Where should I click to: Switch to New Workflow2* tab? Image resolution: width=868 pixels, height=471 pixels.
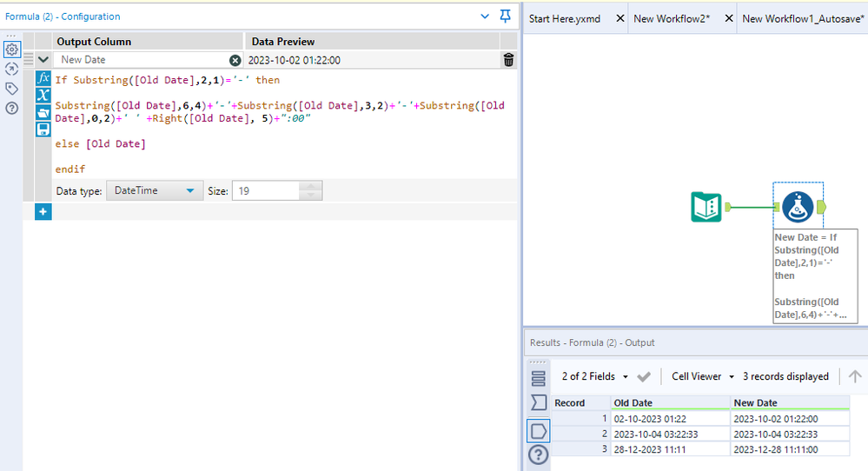pos(672,19)
